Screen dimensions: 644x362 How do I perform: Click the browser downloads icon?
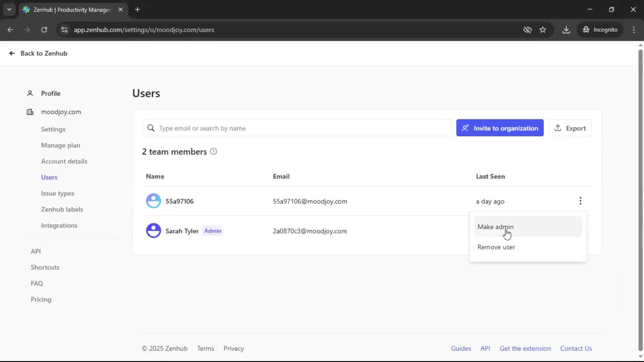(x=567, y=29)
